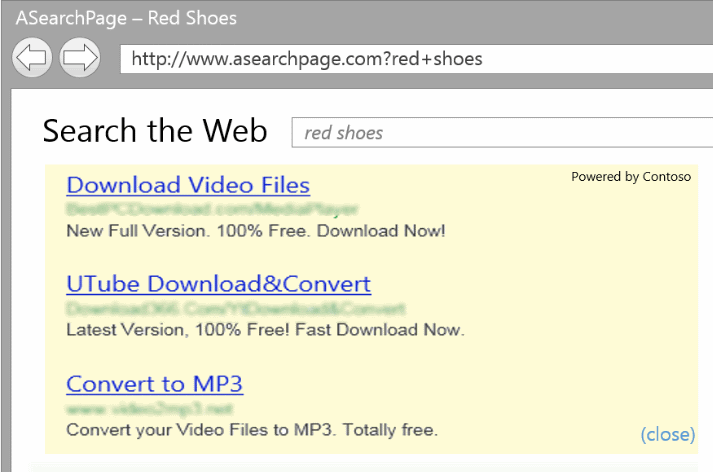Open the 'UTube Download&Convert' ad link

tap(219, 284)
